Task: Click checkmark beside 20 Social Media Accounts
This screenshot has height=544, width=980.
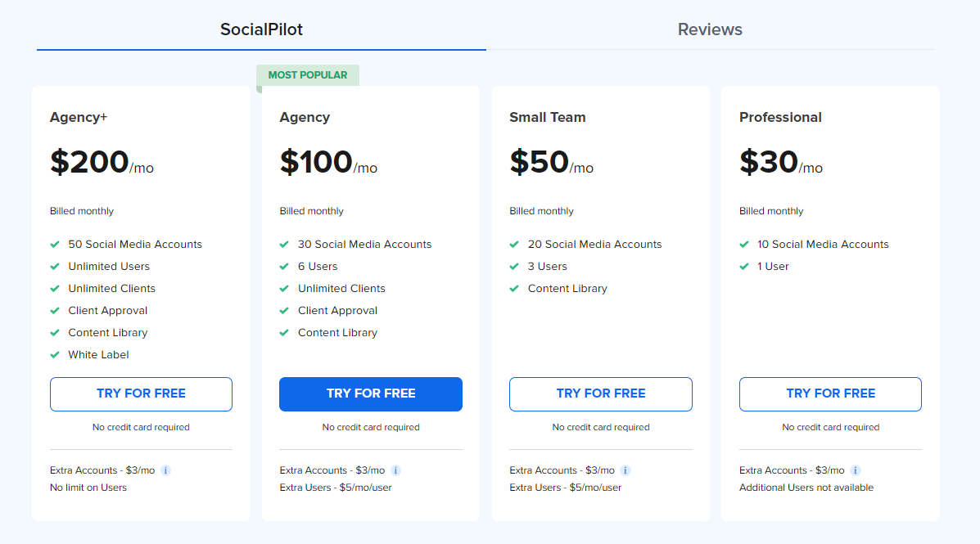Action: 514,245
